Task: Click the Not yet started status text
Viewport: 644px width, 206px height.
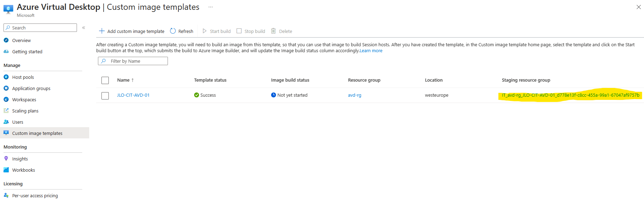Action: [292, 95]
